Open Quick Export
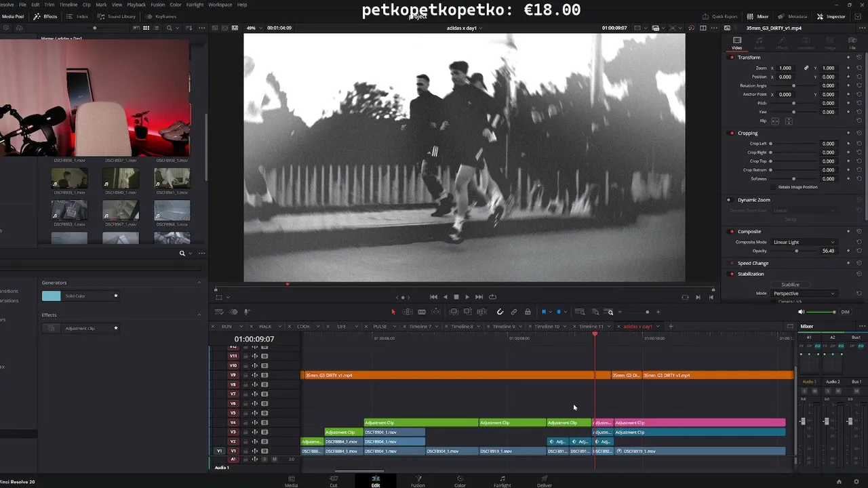This screenshot has height=488, width=868. 720,16
